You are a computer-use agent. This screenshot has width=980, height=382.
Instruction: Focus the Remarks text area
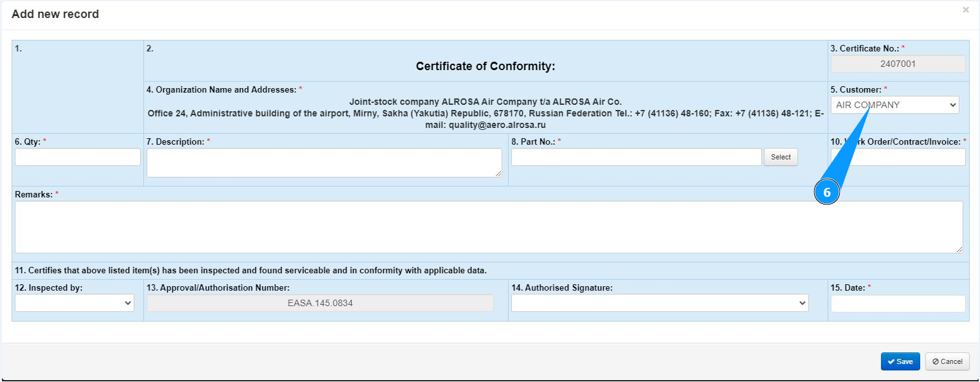point(489,227)
